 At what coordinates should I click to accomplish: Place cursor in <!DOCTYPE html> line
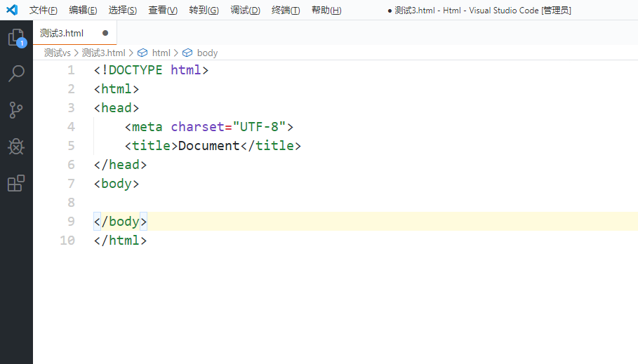151,70
